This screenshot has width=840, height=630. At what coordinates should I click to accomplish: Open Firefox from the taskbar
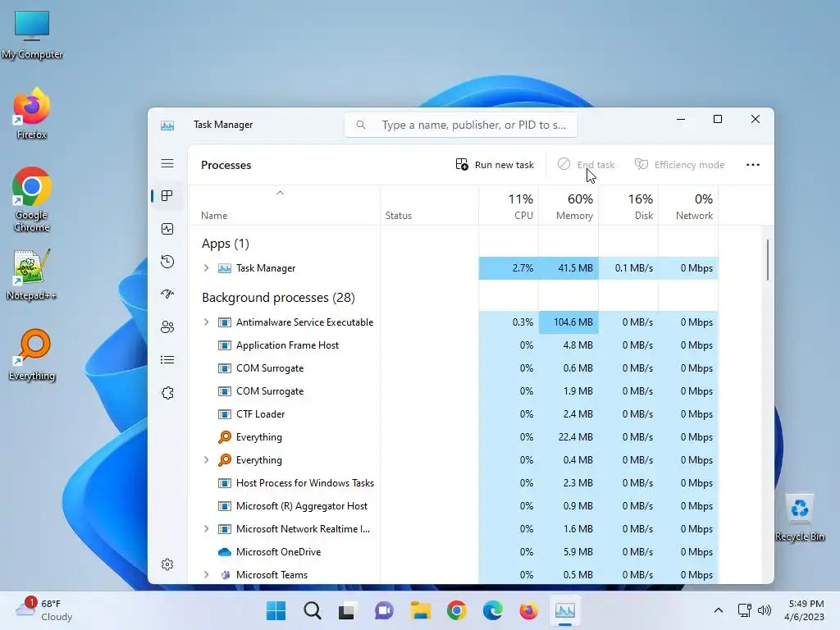(x=529, y=610)
